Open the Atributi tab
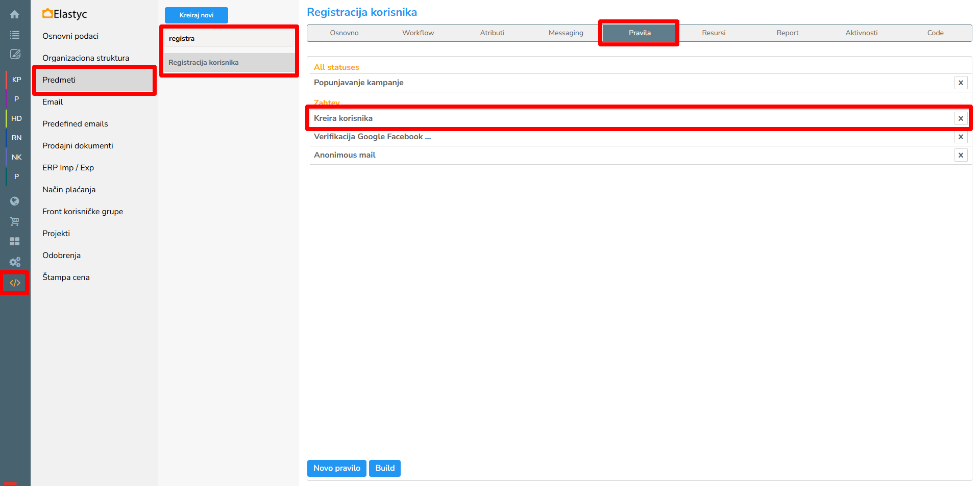This screenshot has height=486, width=980. point(492,33)
